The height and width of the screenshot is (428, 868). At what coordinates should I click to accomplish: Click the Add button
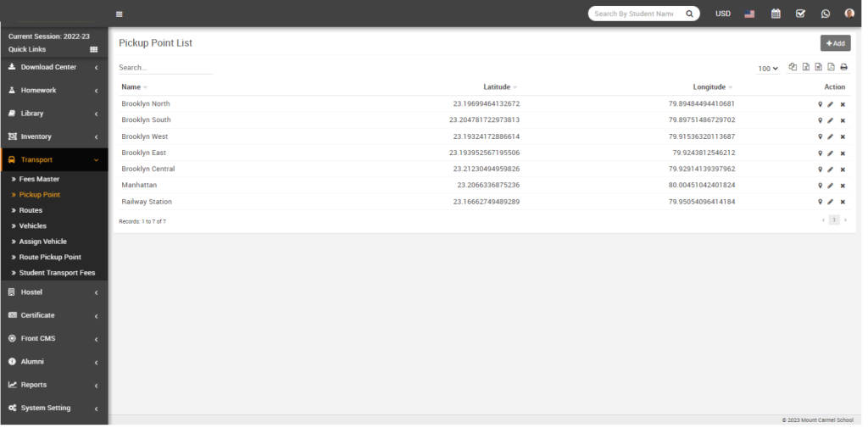point(835,43)
